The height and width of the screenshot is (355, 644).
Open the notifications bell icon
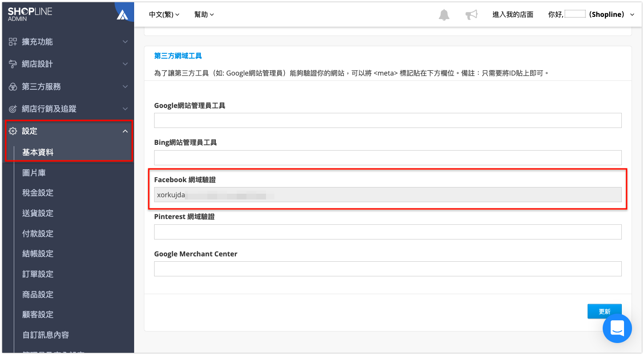(x=443, y=14)
